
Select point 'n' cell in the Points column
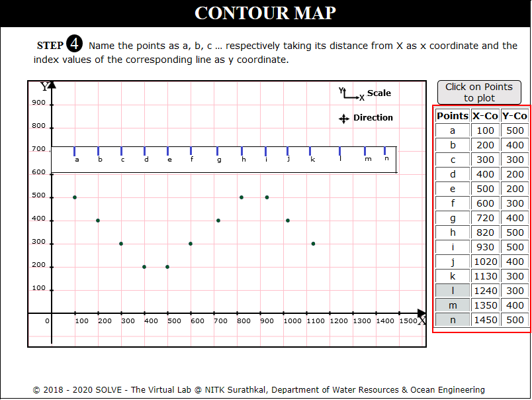pyautogui.click(x=453, y=320)
